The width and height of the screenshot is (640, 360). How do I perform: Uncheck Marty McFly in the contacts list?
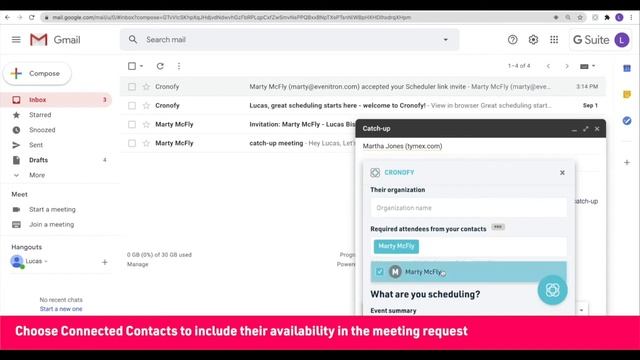point(380,271)
